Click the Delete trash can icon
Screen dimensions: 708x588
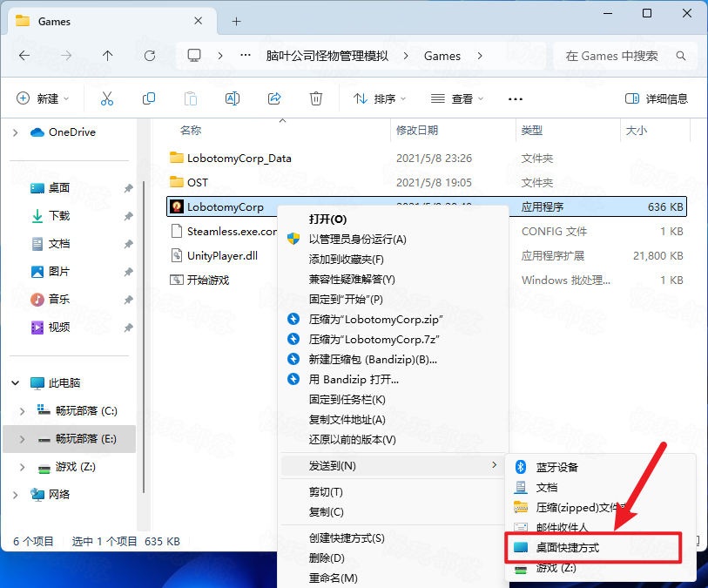point(315,98)
